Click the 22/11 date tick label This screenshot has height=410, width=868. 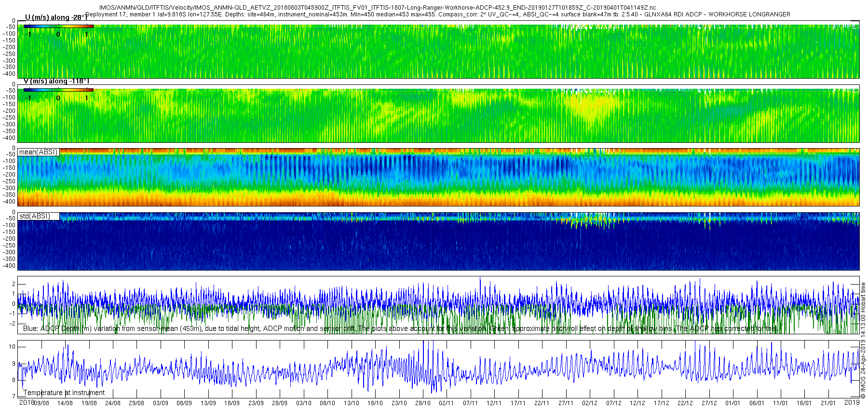point(542,403)
